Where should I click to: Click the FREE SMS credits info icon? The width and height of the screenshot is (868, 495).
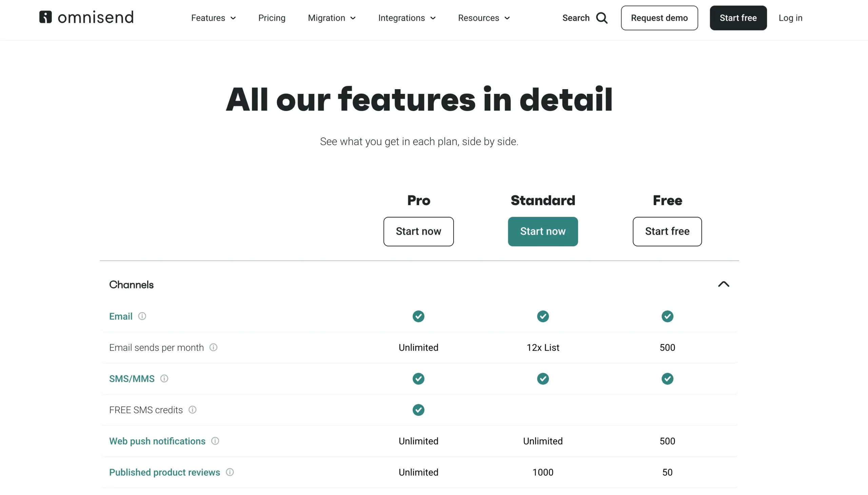coord(193,410)
